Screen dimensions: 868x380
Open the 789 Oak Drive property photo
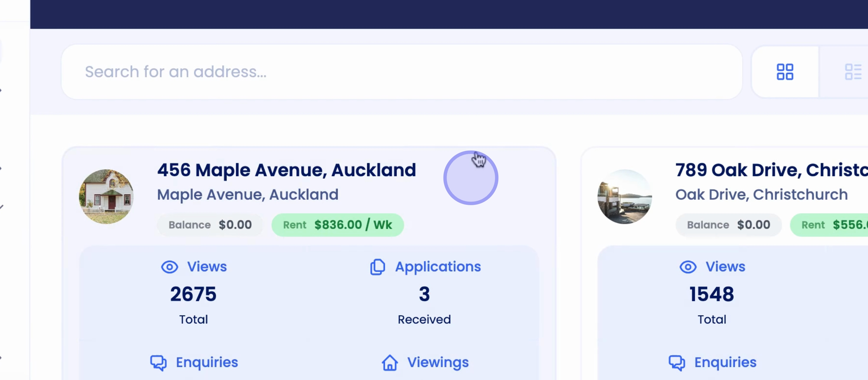click(x=625, y=197)
